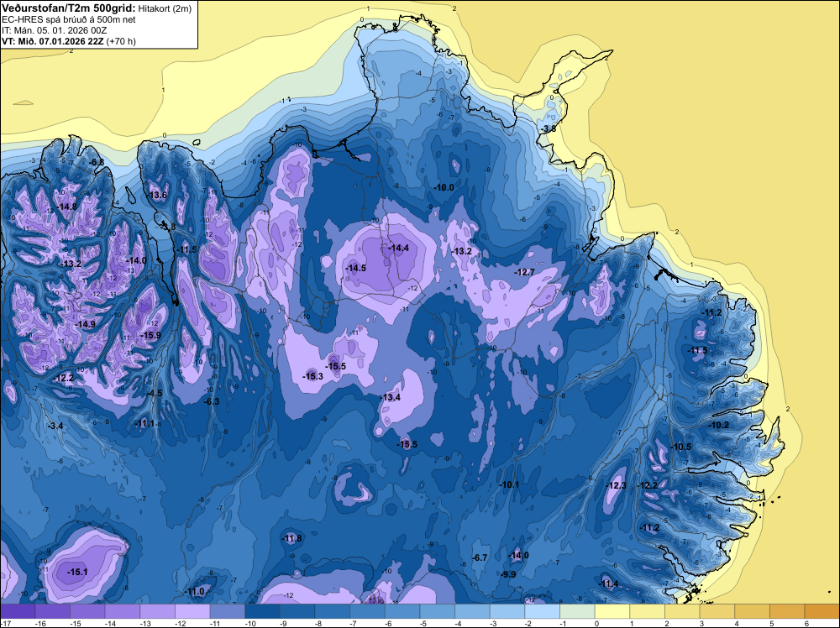
Task: Click the legend swatch above 0
Action: (612, 611)
